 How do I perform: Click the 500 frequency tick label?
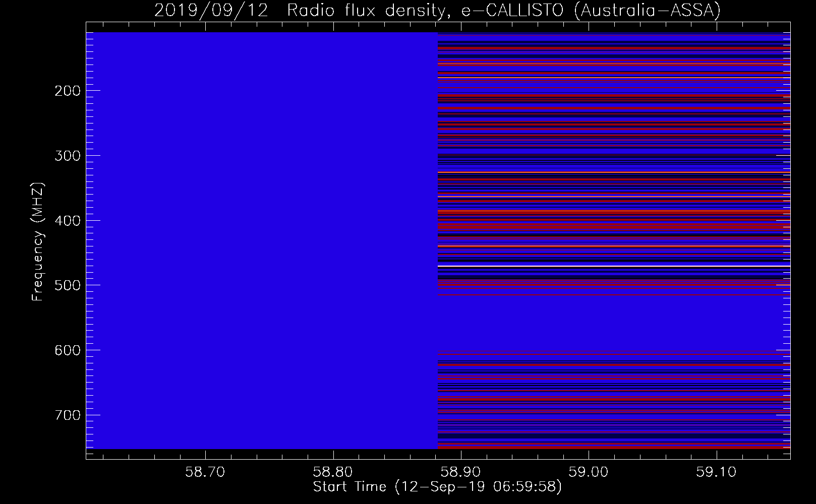click(x=67, y=285)
